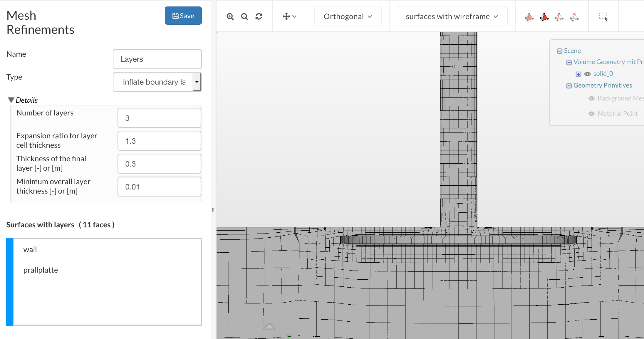
Task: Select the volume selection mode icon
Action: click(529, 17)
